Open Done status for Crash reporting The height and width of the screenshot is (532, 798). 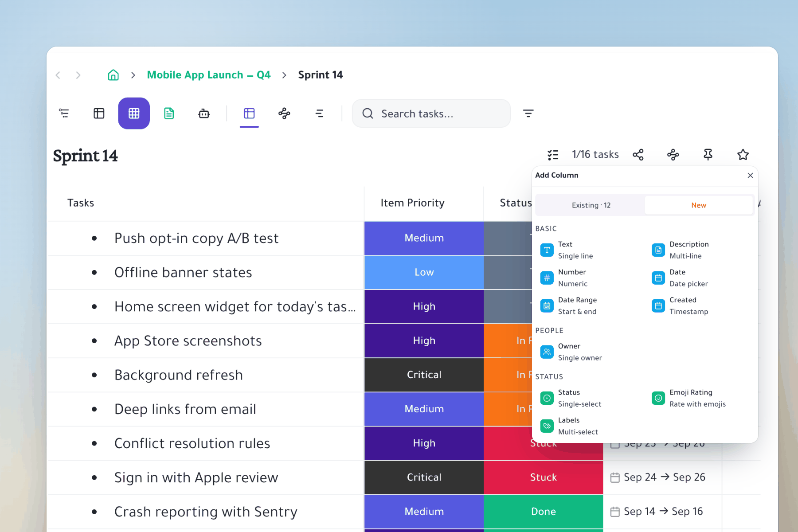coord(544,512)
